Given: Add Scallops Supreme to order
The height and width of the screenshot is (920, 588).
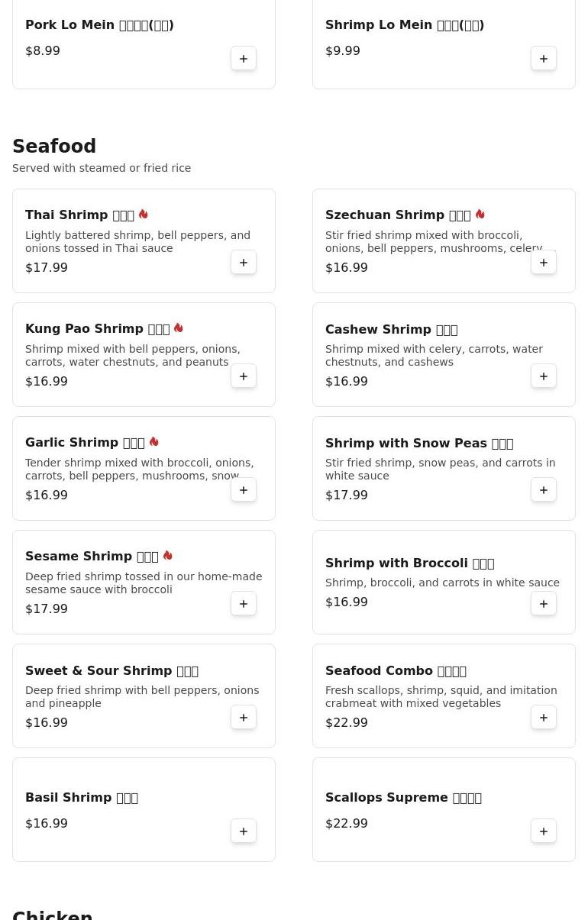Looking at the screenshot, I should [544, 831].
